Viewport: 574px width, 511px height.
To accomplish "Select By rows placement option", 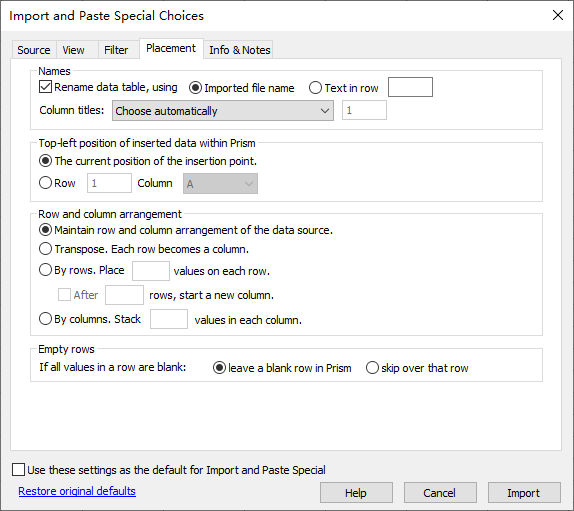I will [x=45, y=270].
